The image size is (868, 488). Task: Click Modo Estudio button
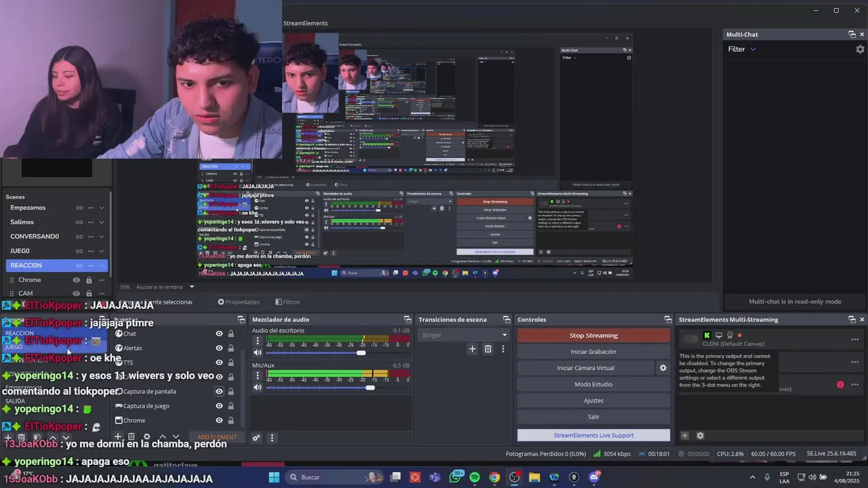593,384
